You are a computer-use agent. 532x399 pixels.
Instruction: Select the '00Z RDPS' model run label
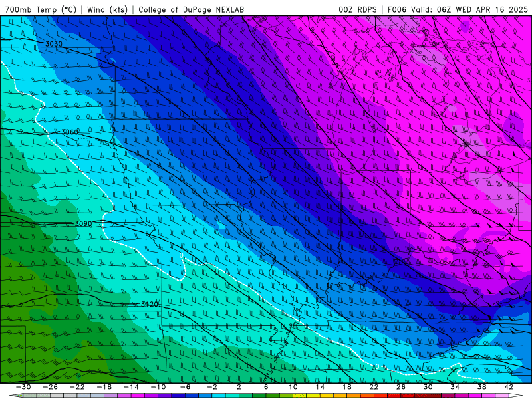tap(357, 9)
